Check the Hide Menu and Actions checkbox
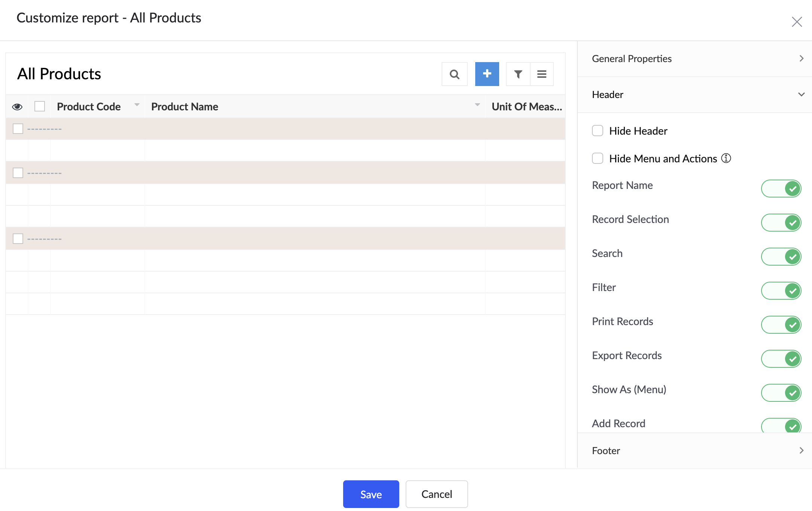Image resolution: width=812 pixels, height=511 pixels. point(598,159)
